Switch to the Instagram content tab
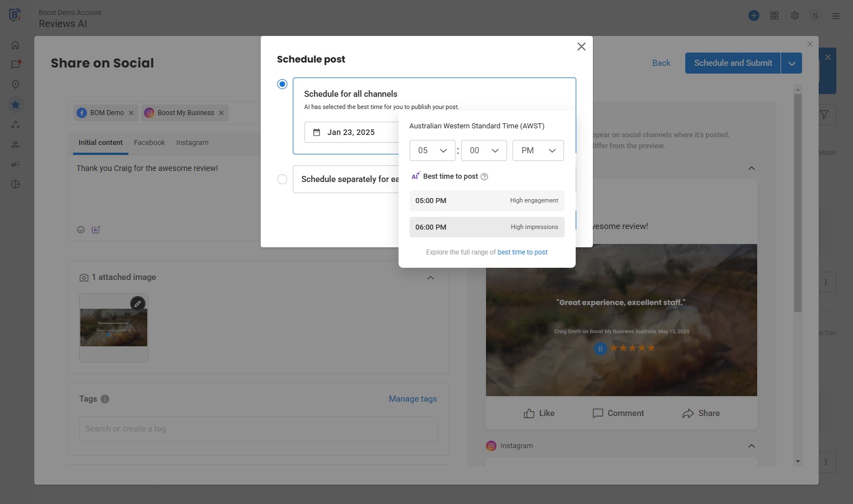853x504 pixels. [192, 143]
